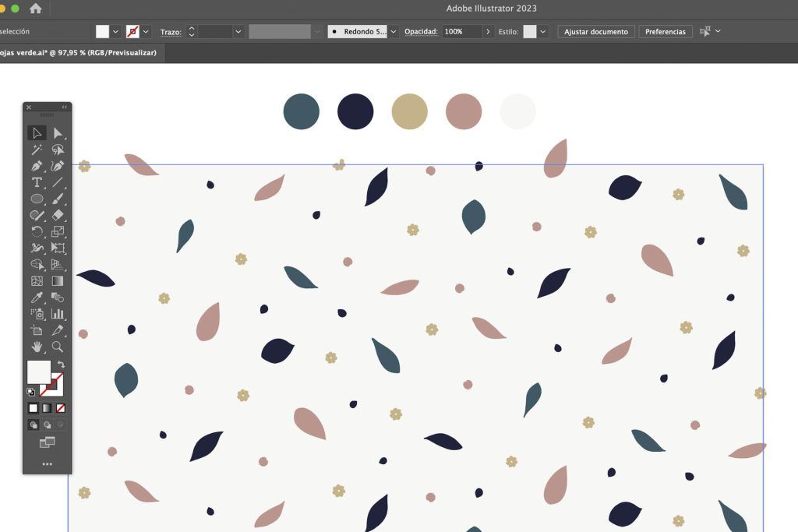Viewport: 798px width, 532px height.
Task: Select the Ellipse tool
Action: (37, 199)
